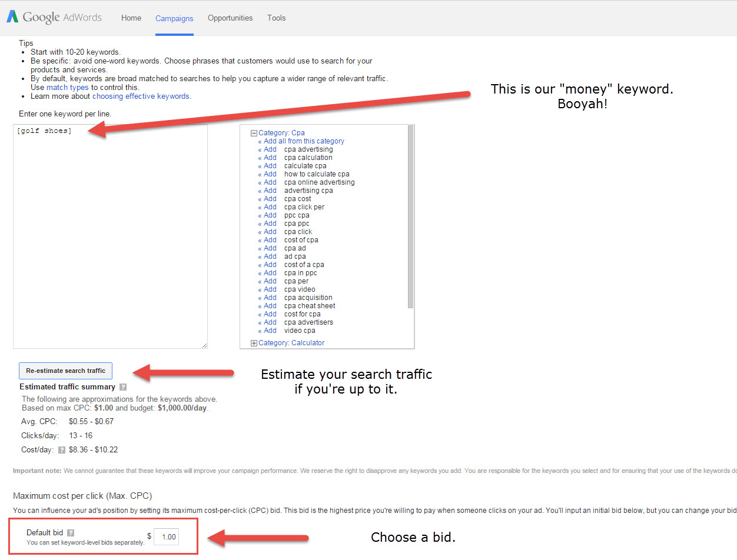Expand the Category: Calculator tree
This screenshot has width=737, height=560.
click(253, 342)
